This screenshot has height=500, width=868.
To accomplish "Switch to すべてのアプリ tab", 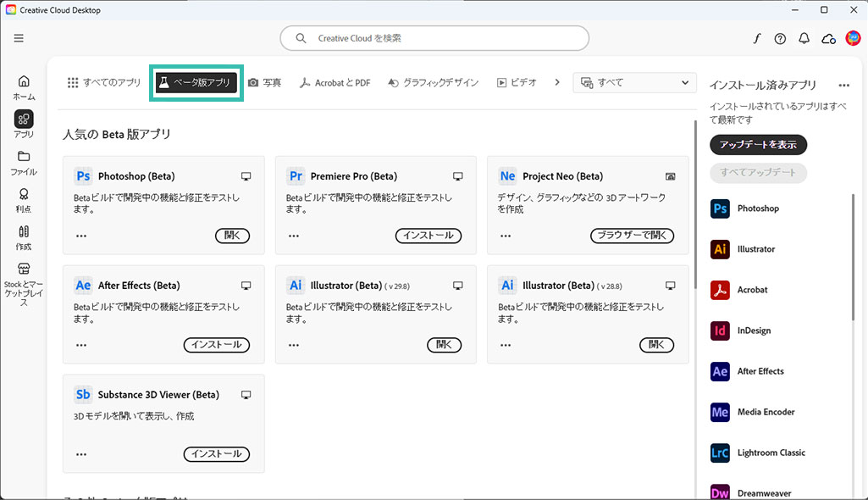I will (x=104, y=82).
